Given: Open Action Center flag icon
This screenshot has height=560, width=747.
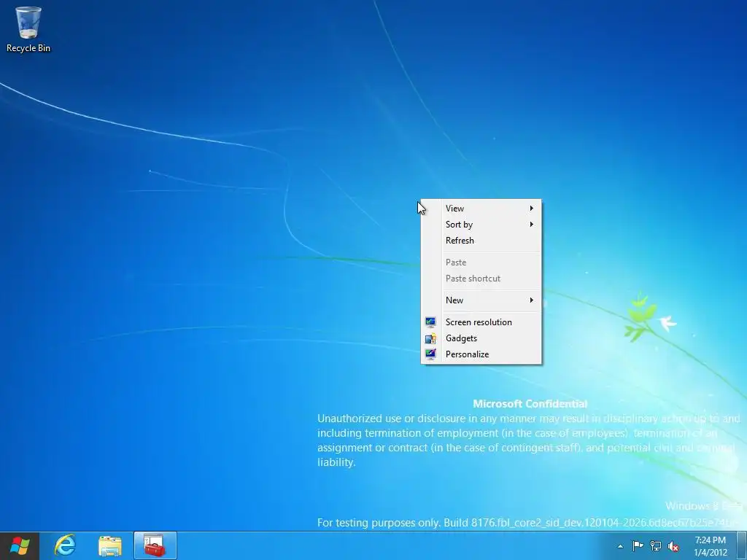Looking at the screenshot, I should (638, 546).
